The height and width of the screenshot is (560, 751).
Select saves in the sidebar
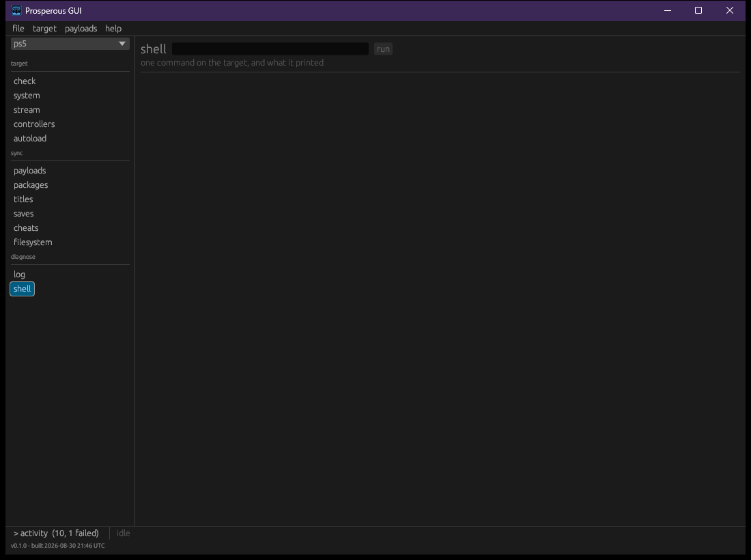(23, 214)
